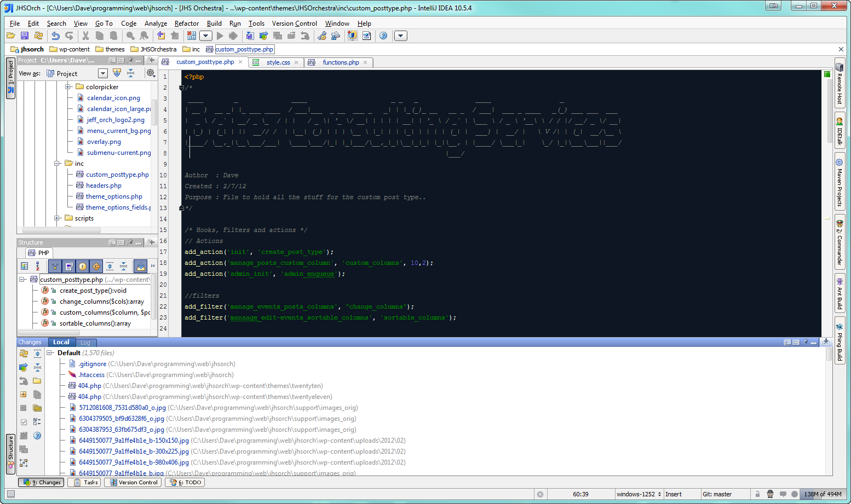The image size is (851, 504).
Task: Click the Commit Changes icon in Changes panel
Action: [x=23, y=367]
